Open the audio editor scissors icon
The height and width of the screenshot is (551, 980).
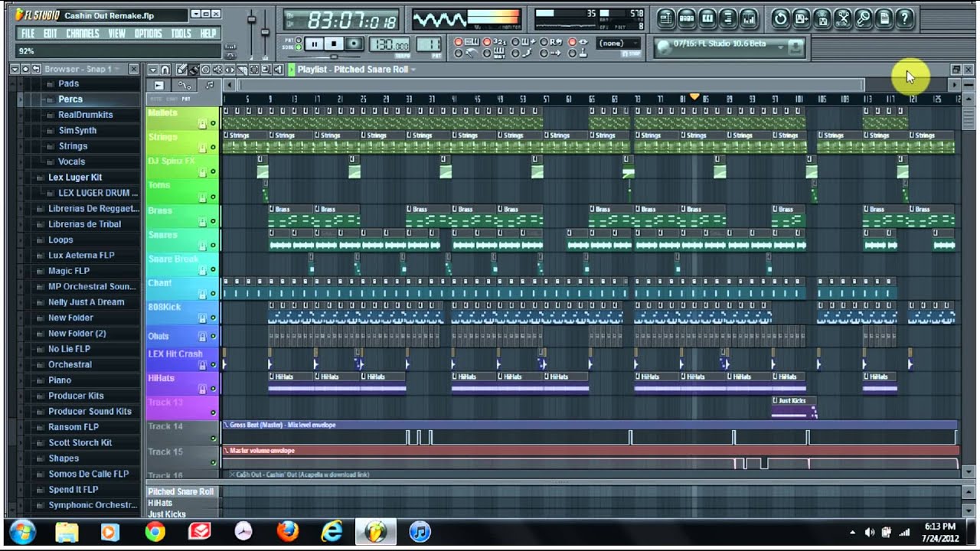point(842,19)
